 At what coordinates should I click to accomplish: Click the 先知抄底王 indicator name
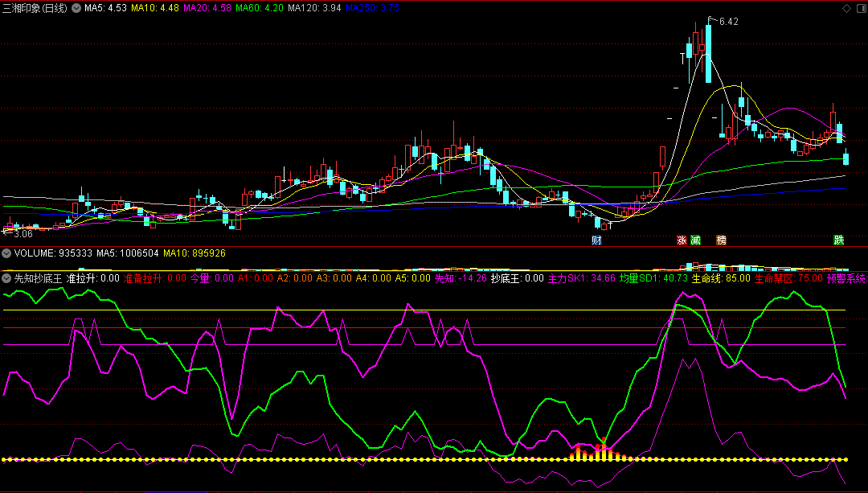pos(38,278)
